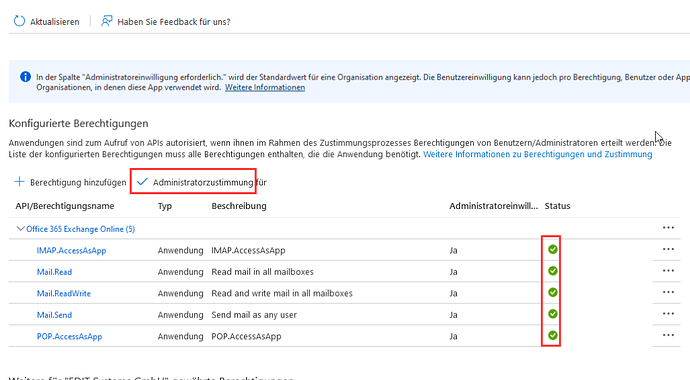The width and height of the screenshot is (690, 380).
Task: Click Typ column header
Action: 165,206
